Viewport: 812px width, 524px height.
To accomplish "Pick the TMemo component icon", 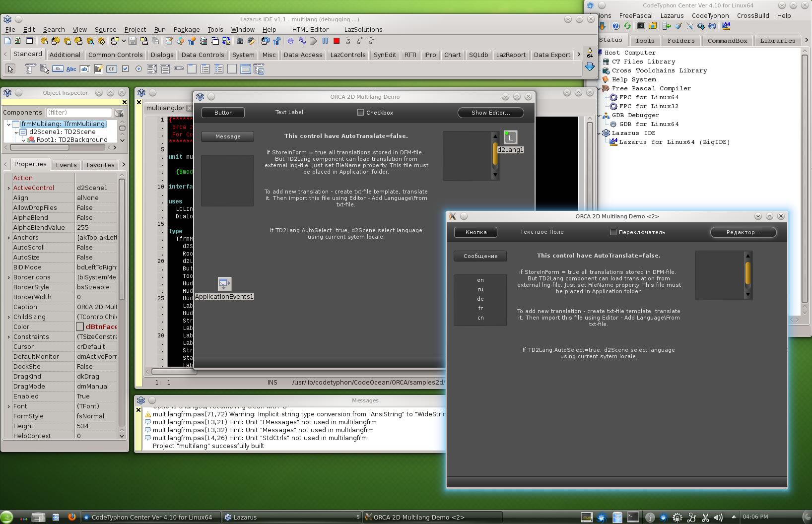I will point(98,69).
